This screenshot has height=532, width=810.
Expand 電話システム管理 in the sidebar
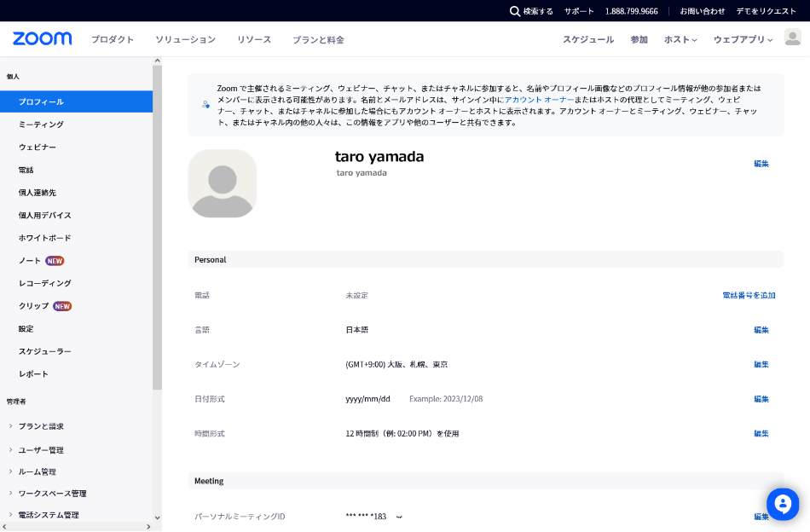[10, 515]
